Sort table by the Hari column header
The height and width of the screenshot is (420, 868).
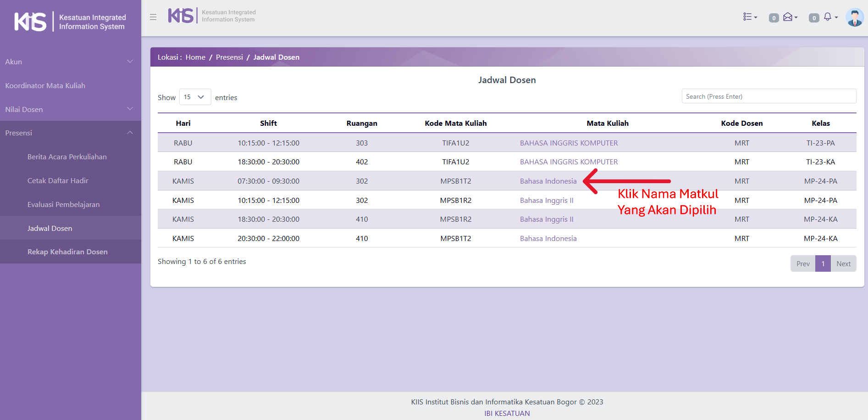point(183,123)
